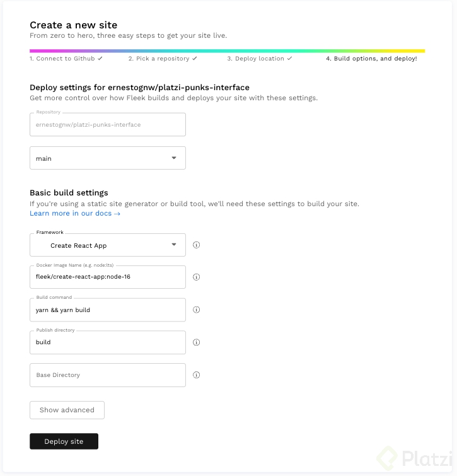Click the Deploy site button
457x476 pixels.
[x=64, y=441]
